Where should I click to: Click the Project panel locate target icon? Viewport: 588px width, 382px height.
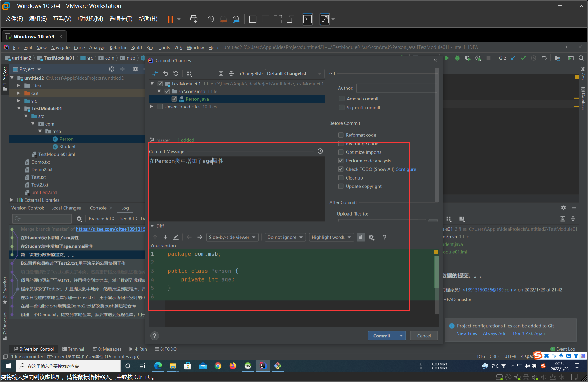click(x=112, y=69)
